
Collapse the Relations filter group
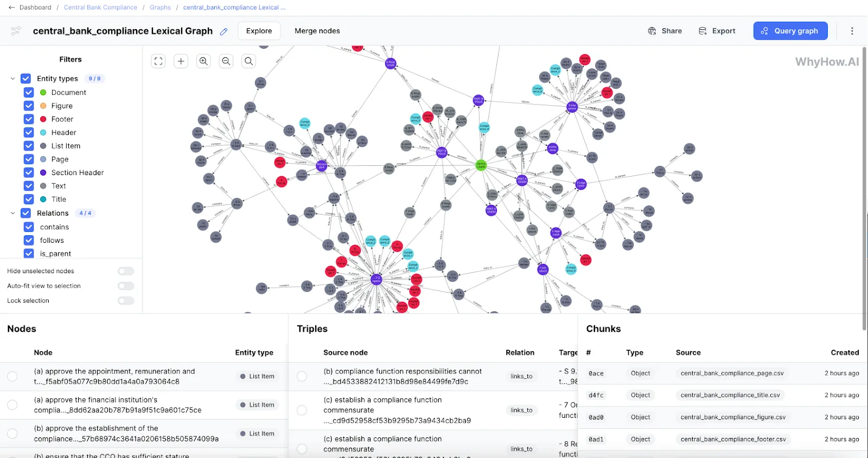click(12, 213)
